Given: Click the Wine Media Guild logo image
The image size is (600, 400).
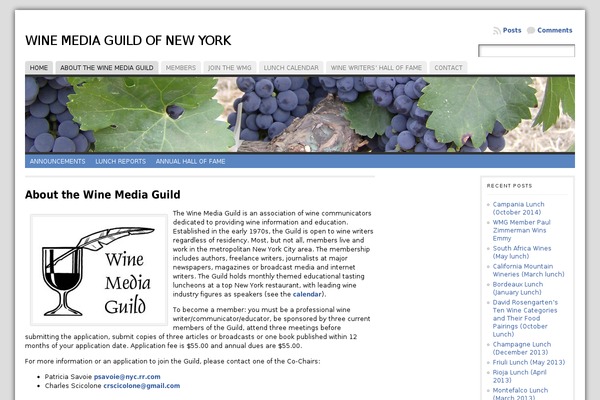Looking at the screenshot, I should 99,270.
